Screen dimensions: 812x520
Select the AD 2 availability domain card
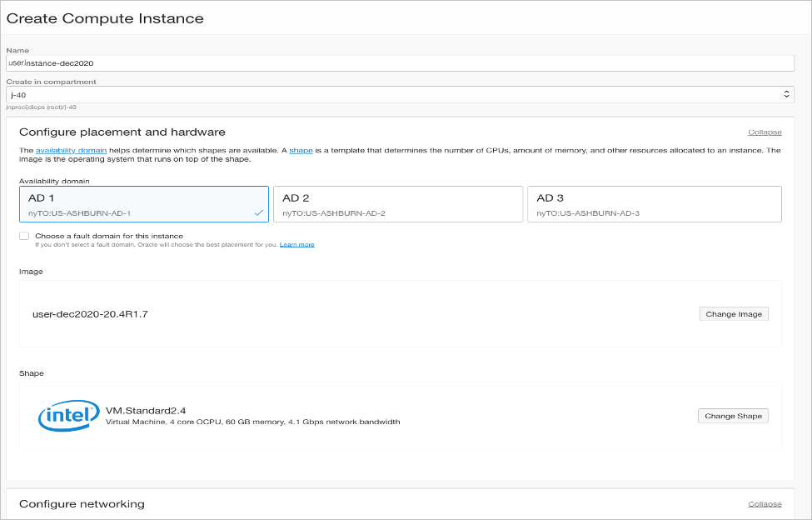tap(397, 204)
